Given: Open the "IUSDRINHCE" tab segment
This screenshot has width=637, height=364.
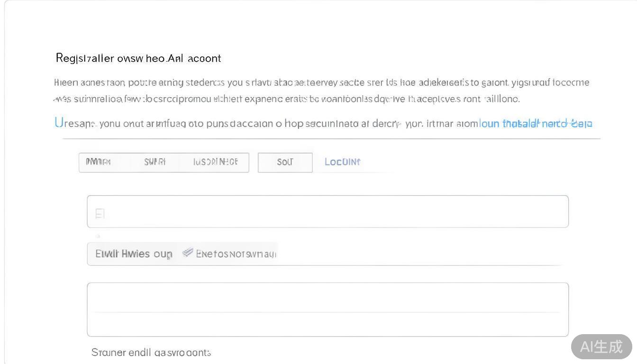Looking at the screenshot, I should click(215, 162).
